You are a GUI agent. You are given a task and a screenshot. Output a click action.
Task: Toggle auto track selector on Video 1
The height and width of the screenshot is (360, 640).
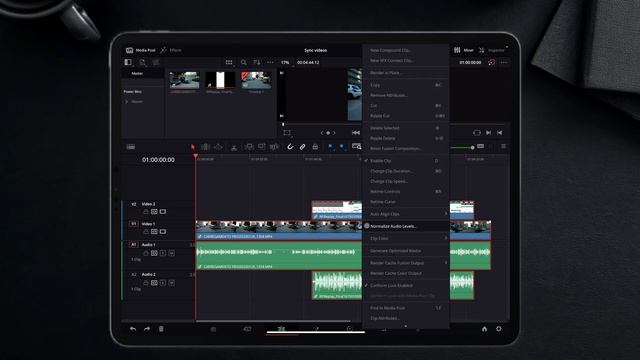pyautogui.click(x=154, y=232)
